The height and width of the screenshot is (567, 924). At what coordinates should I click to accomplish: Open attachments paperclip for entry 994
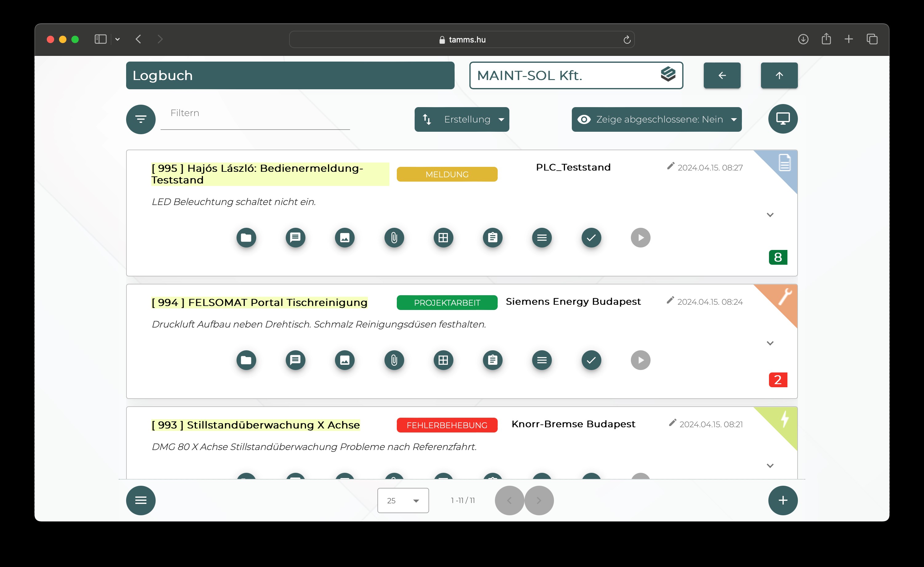[394, 360]
